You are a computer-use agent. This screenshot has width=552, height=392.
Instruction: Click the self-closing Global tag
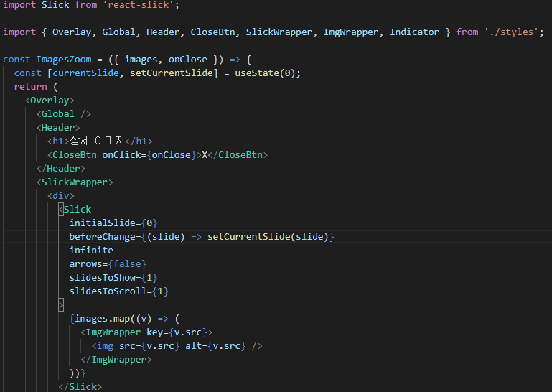[x=64, y=113]
